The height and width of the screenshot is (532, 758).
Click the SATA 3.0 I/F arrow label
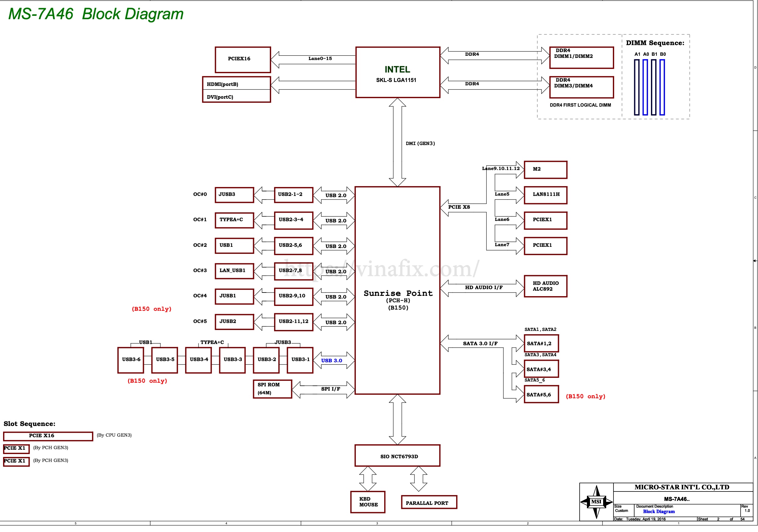[480, 344]
